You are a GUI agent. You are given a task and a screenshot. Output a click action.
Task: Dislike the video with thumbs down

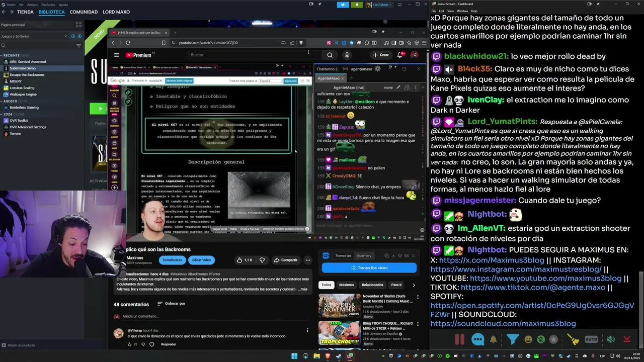pyautogui.click(x=262, y=260)
